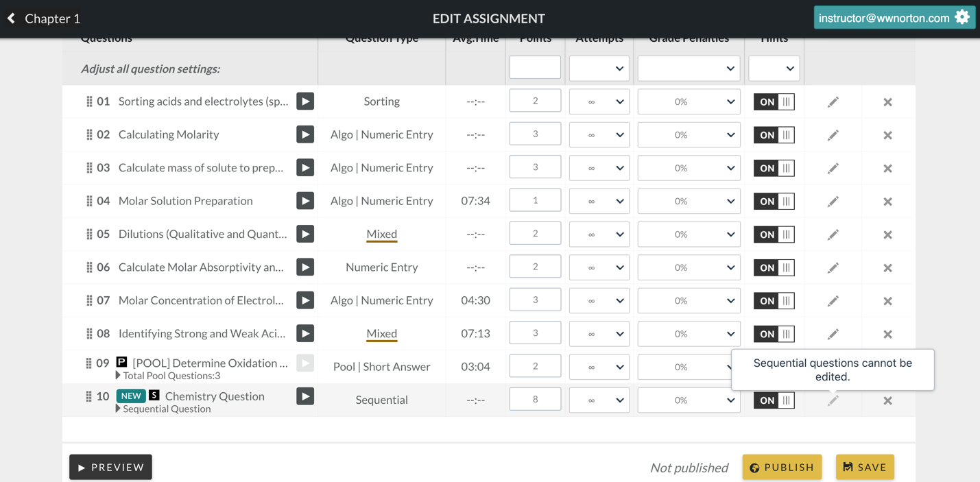Open attempts dropdown for question 02
This screenshot has height=482, width=980.
pos(599,135)
